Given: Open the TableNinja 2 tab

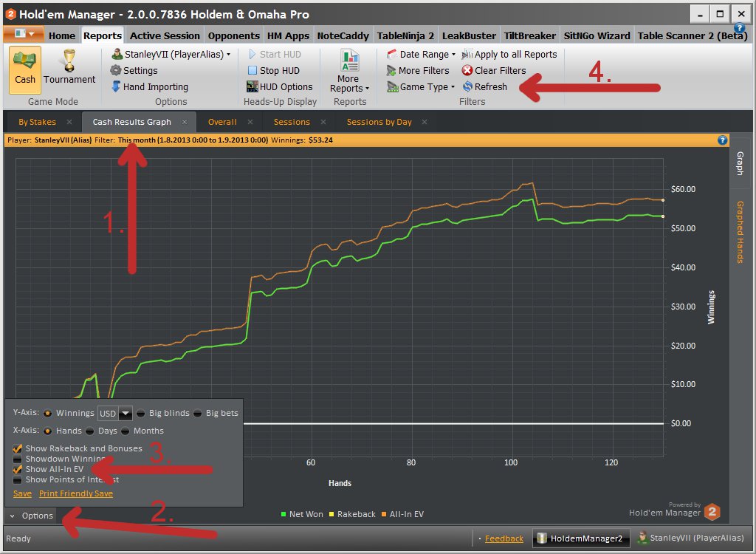Looking at the screenshot, I should click(405, 35).
